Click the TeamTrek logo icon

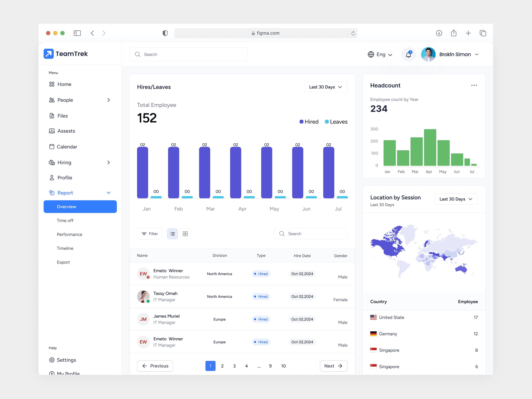coord(49,54)
